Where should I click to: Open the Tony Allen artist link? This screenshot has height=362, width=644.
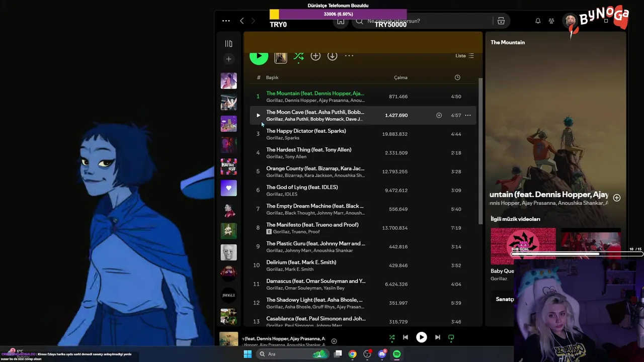click(295, 156)
